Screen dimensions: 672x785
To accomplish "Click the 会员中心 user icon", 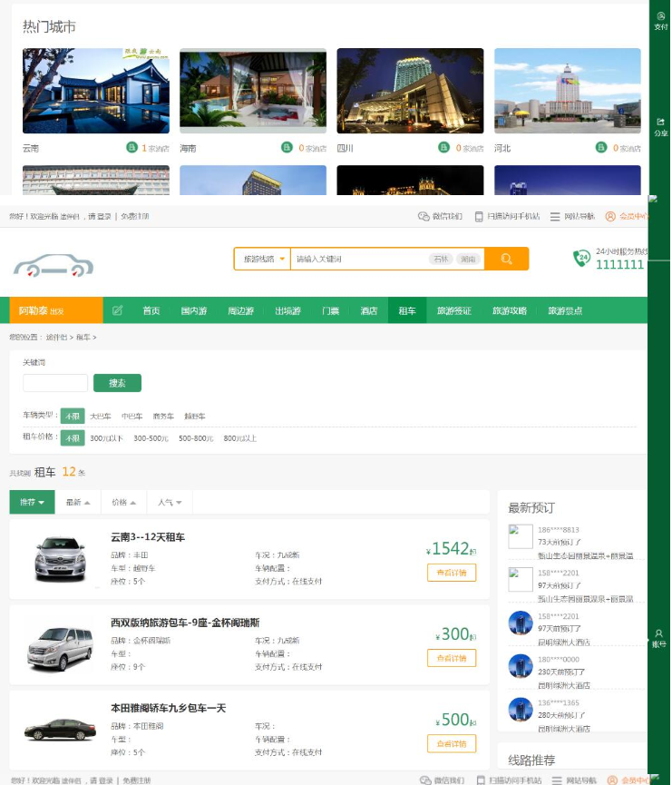I will [610, 216].
